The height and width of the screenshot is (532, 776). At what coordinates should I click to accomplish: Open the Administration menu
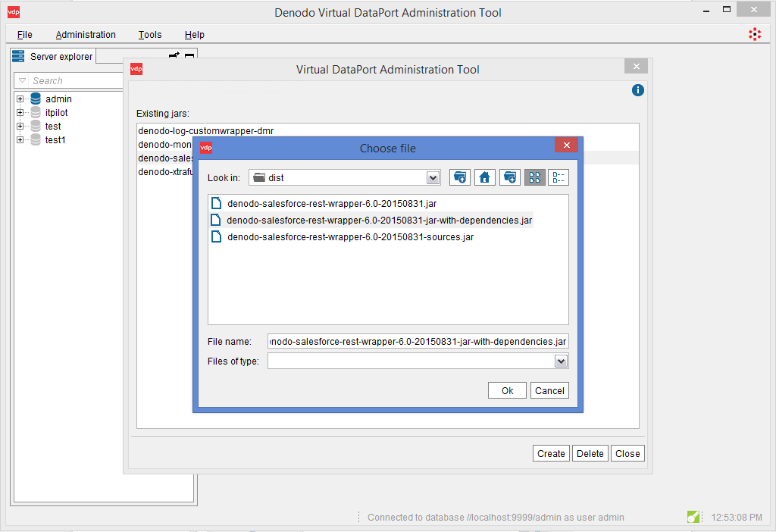click(86, 35)
